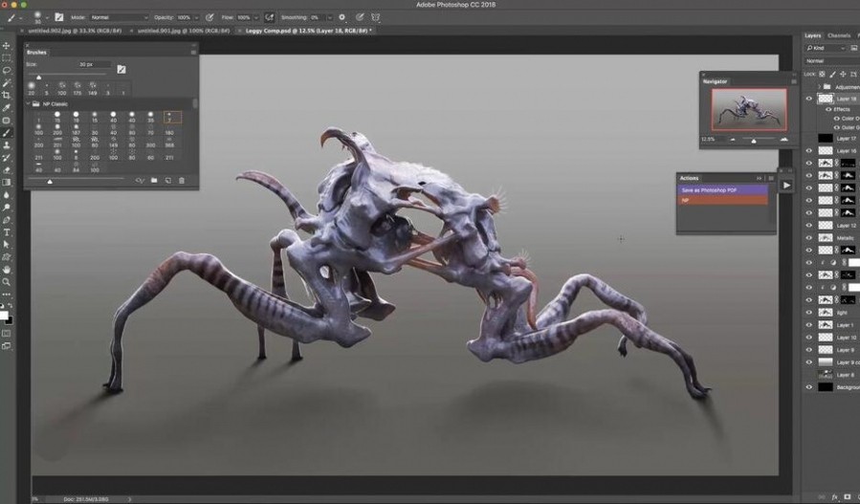Select the Dodge tool
Image resolution: width=860 pixels, height=504 pixels.
tap(7, 208)
